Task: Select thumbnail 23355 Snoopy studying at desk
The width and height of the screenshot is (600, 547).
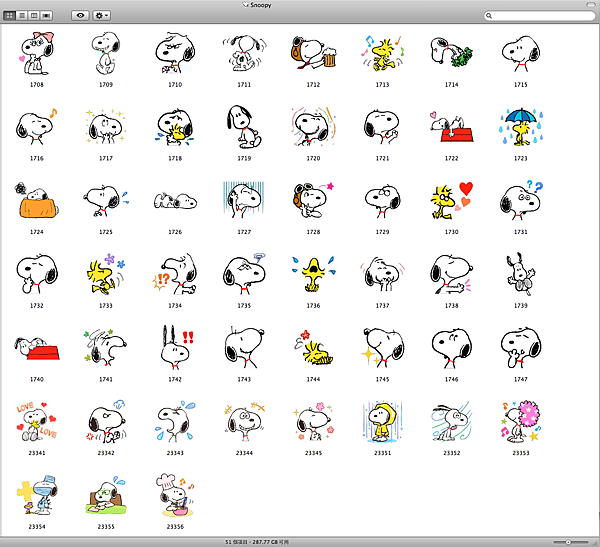Action: pyautogui.click(x=106, y=495)
